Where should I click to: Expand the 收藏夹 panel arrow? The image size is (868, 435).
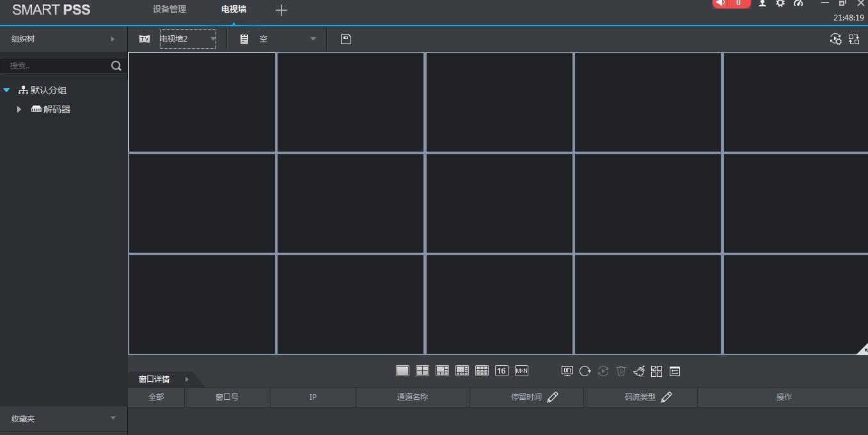click(x=113, y=418)
